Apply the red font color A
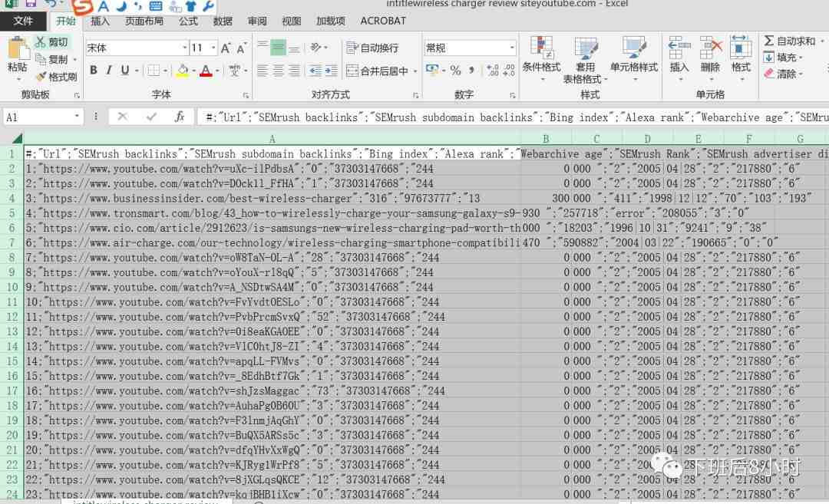Viewport: 829px width, 504px height. pos(206,71)
